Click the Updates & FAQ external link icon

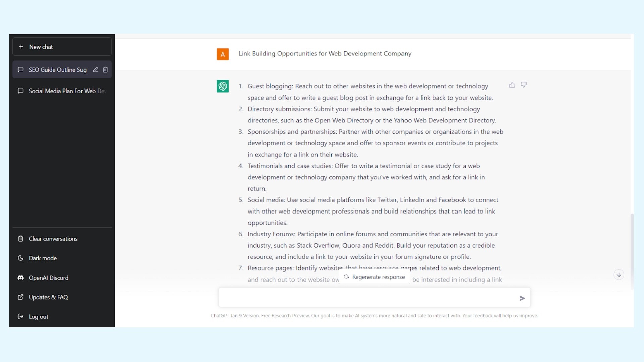click(x=20, y=297)
